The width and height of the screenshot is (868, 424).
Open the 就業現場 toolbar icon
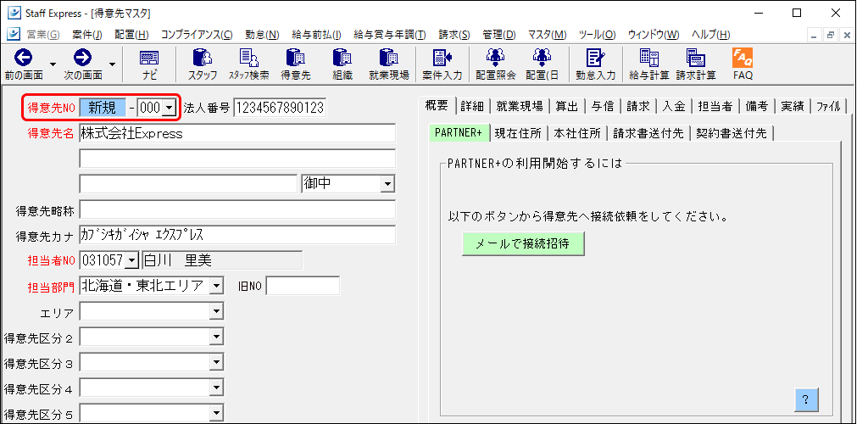point(388,58)
